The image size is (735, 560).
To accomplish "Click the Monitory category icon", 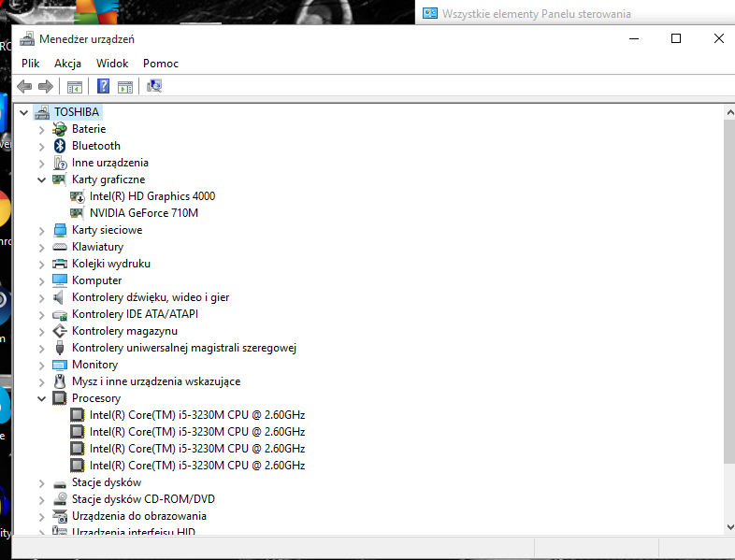I will (60, 365).
